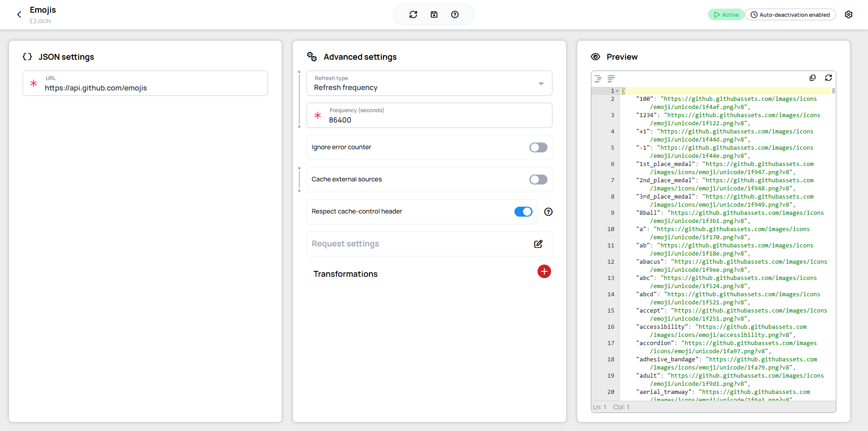Collapse JSON formatting in the preview

(598, 79)
